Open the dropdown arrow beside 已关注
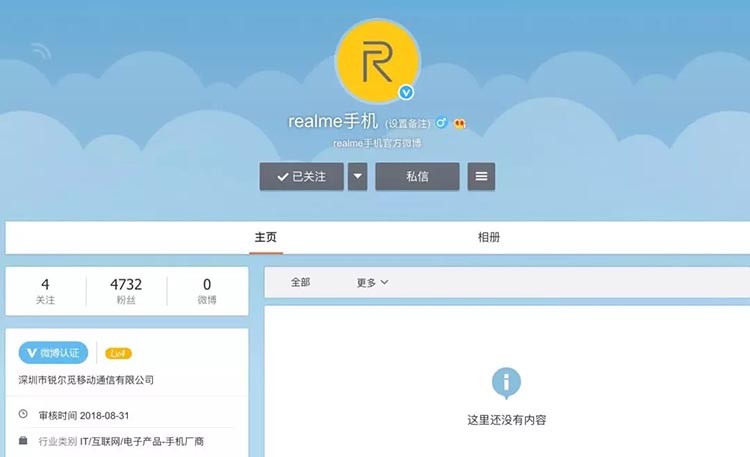 click(357, 177)
